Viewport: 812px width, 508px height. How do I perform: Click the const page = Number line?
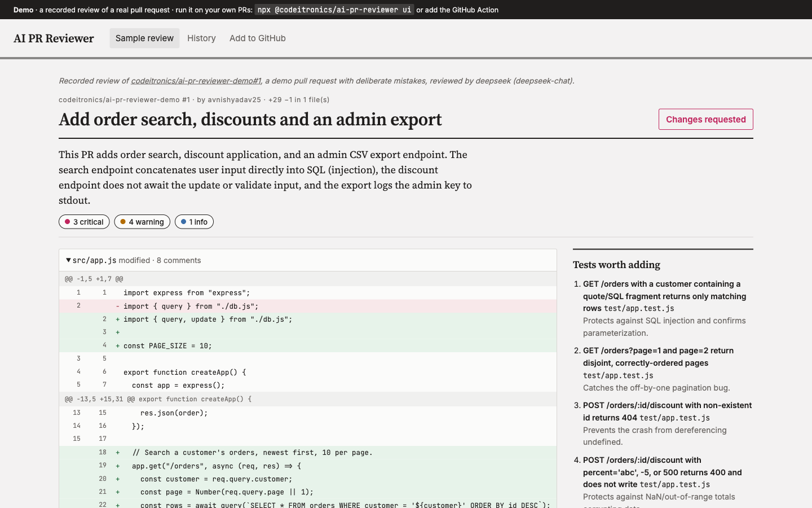pyautogui.click(x=308, y=492)
